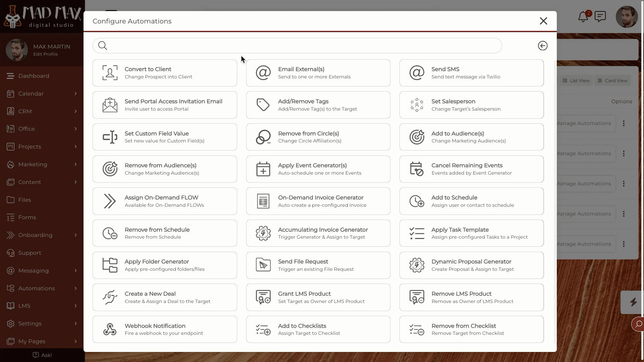
Task: Click the Grant LMS Product icon
Action: (x=263, y=297)
